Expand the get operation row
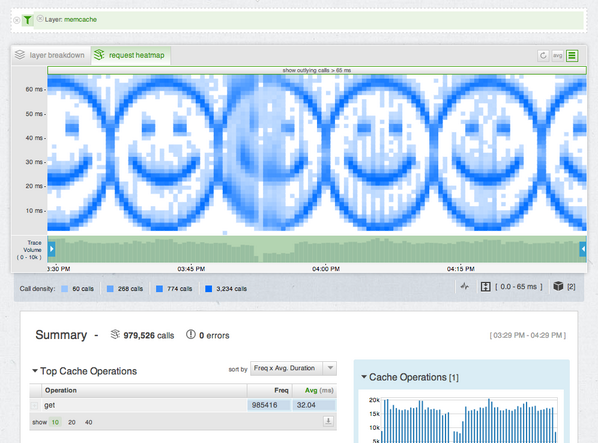The width and height of the screenshot is (598, 443). pyautogui.click(x=34, y=406)
